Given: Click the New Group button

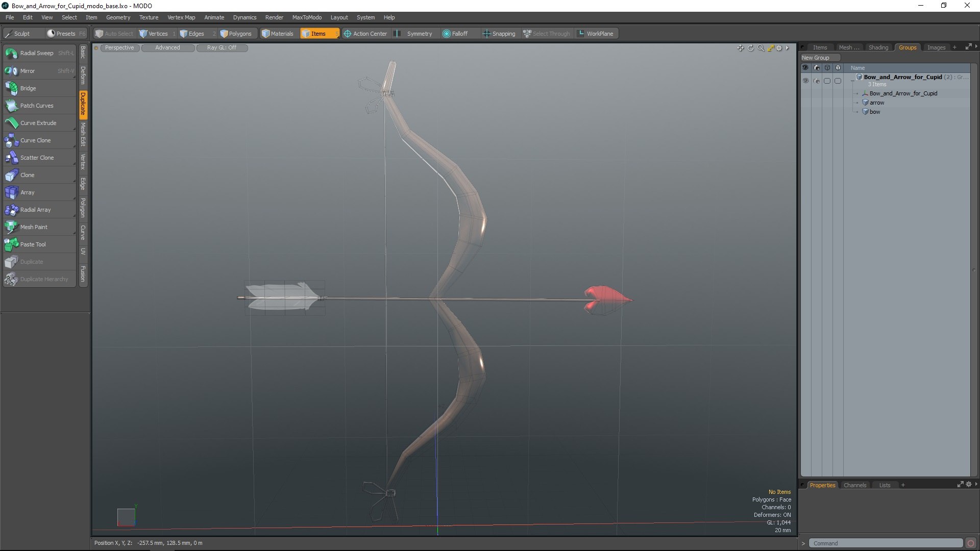Looking at the screenshot, I should pyautogui.click(x=820, y=58).
